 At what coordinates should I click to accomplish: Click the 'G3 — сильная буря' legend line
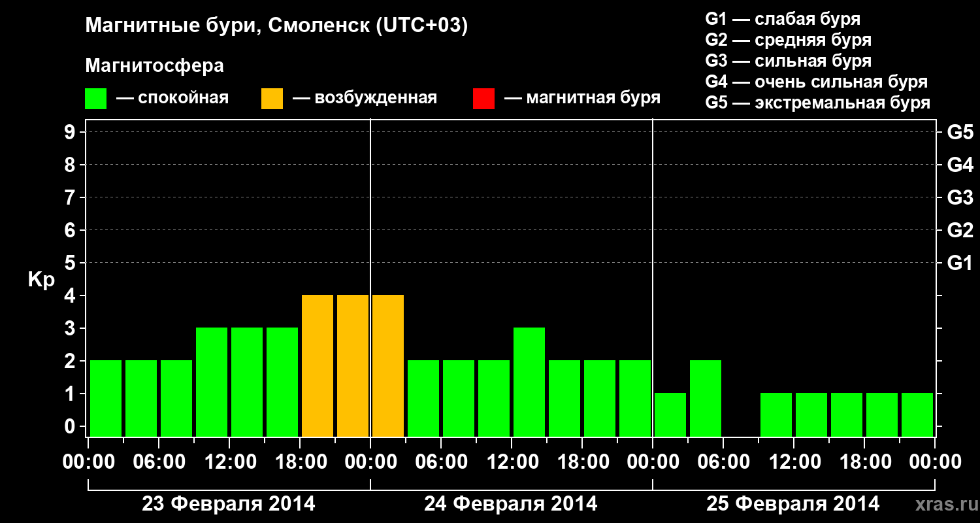[x=788, y=61]
